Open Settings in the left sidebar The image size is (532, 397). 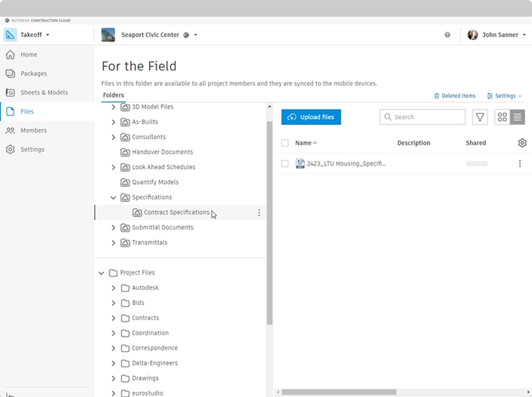(47, 149)
